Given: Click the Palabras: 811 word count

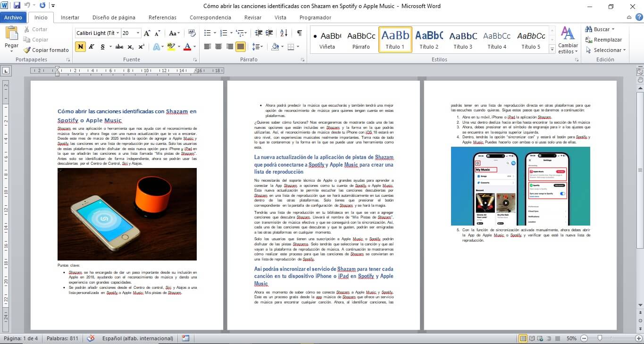Looking at the screenshot, I should [x=62, y=338].
